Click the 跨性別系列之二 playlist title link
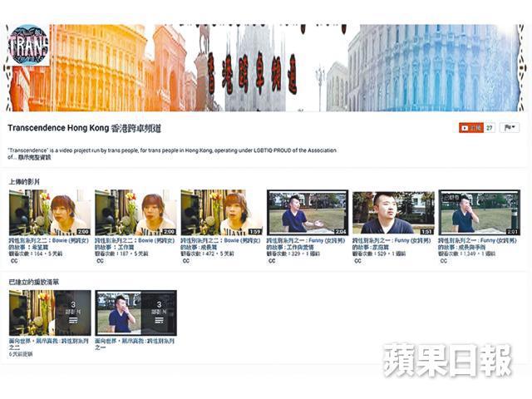This screenshot has height=399, width=532. (49, 344)
